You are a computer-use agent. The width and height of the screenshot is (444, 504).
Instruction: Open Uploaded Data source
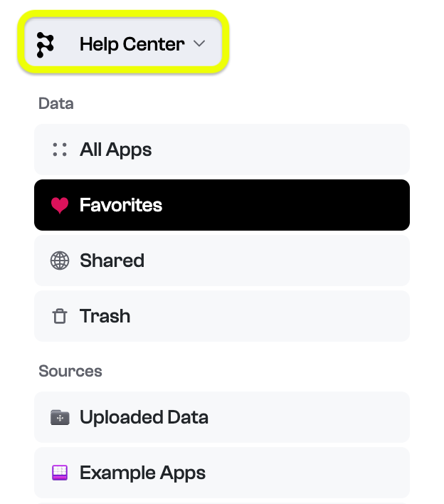click(222, 417)
